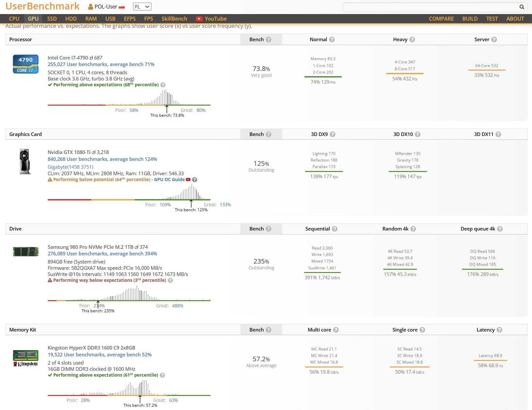This screenshot has width=532, height=410.
Task: Open the GPU OC Guide link
Action: [169, 179]
